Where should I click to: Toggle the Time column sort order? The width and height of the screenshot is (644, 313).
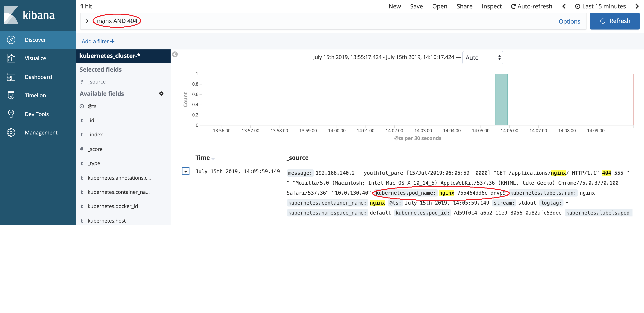pos(213,158)
